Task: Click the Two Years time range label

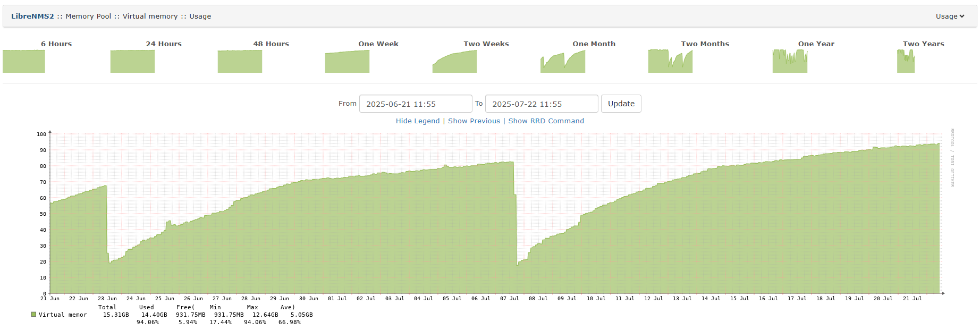Action: [x=923, y=44]
